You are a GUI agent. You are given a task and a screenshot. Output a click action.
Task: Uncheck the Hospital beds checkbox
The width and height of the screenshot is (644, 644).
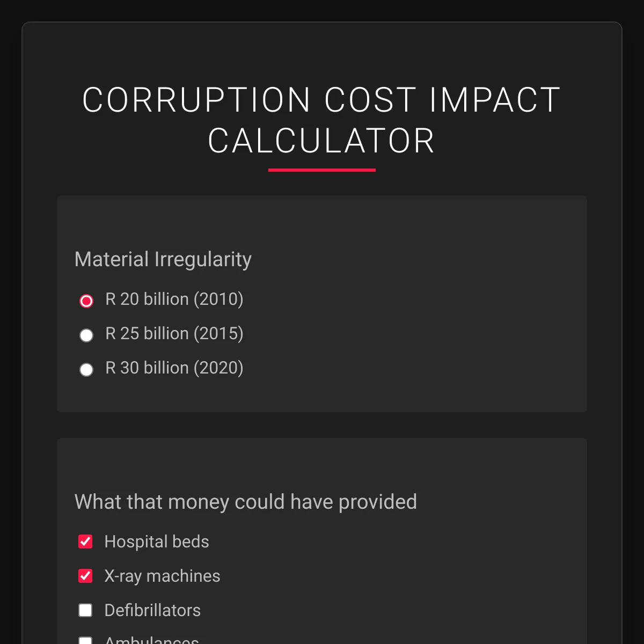(x=85, y=541)
